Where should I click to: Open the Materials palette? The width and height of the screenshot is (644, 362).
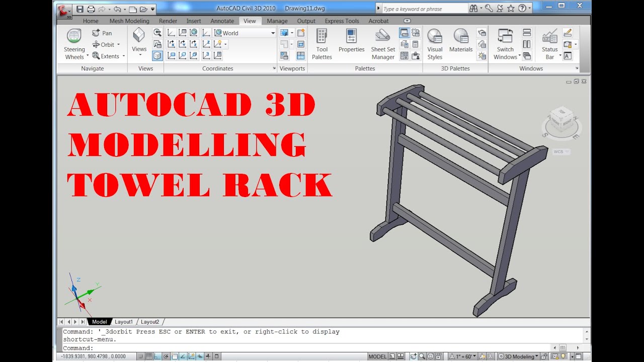[x=461, y=41]
